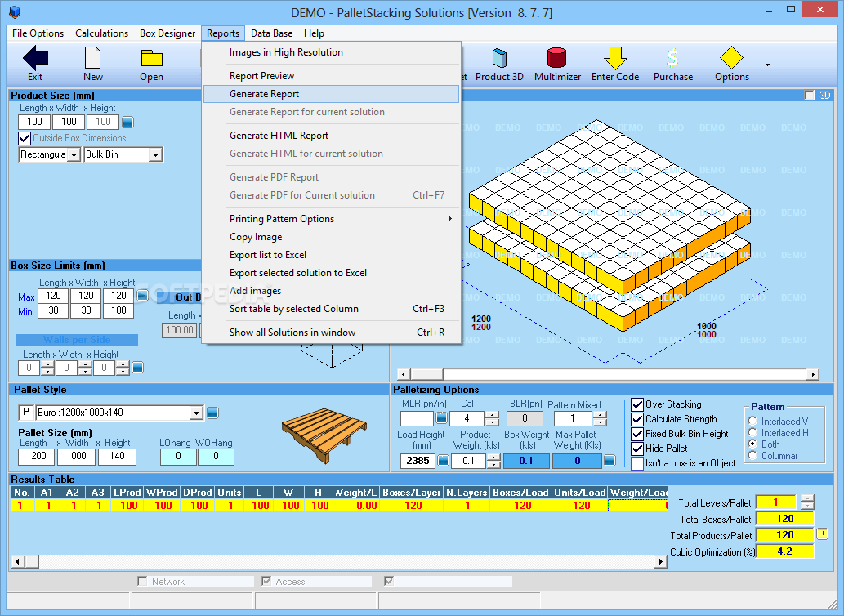The width and height of the screenshot is (844, 616).
Task: Click the blue button beside Product Size height
Action: (x=127, y=122)
